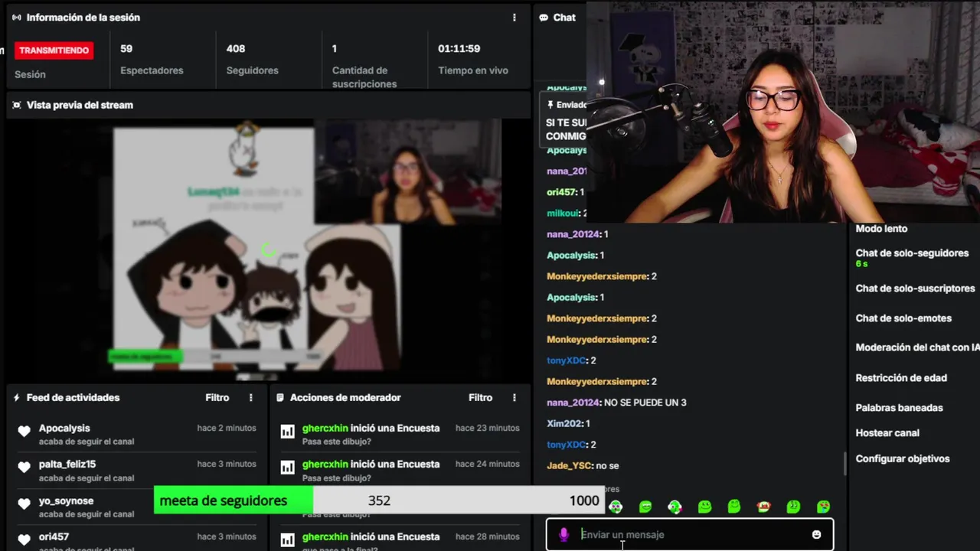This screenshot has height=551, width=980.
Task: Click the Chat speech-bubble icon
Action: (544, 18)
